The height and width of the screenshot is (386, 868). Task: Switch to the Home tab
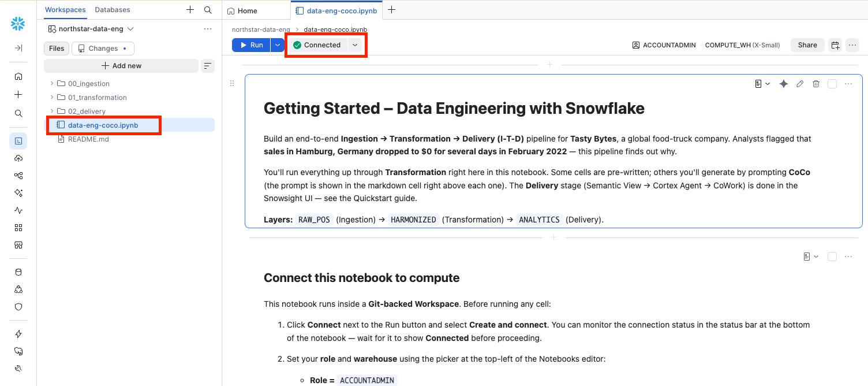pos(243,10)
